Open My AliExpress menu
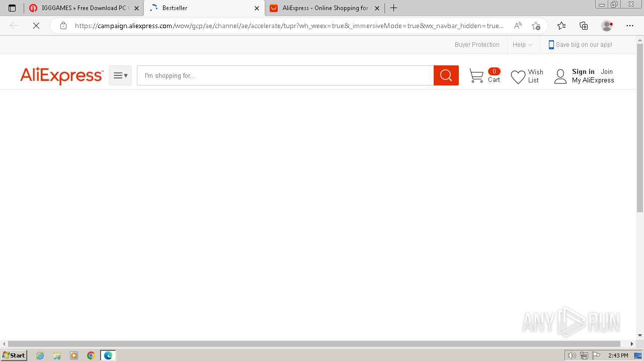644x362 pixels. click(x=593, y=80)
